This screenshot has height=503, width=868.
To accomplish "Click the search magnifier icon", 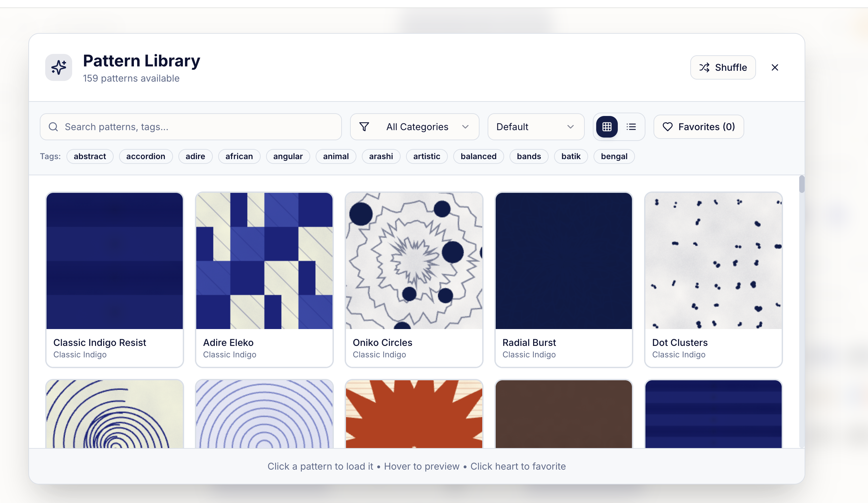I will tap(53, 127).
